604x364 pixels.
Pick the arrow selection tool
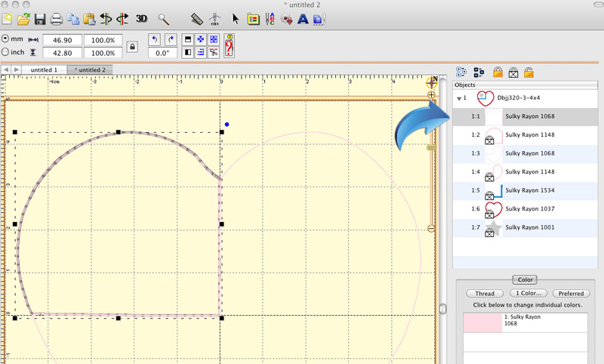tap(236, 19)
